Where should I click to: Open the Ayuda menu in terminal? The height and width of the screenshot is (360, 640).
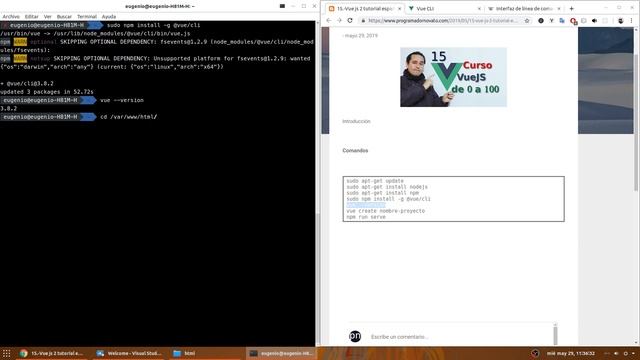point(109,17)
